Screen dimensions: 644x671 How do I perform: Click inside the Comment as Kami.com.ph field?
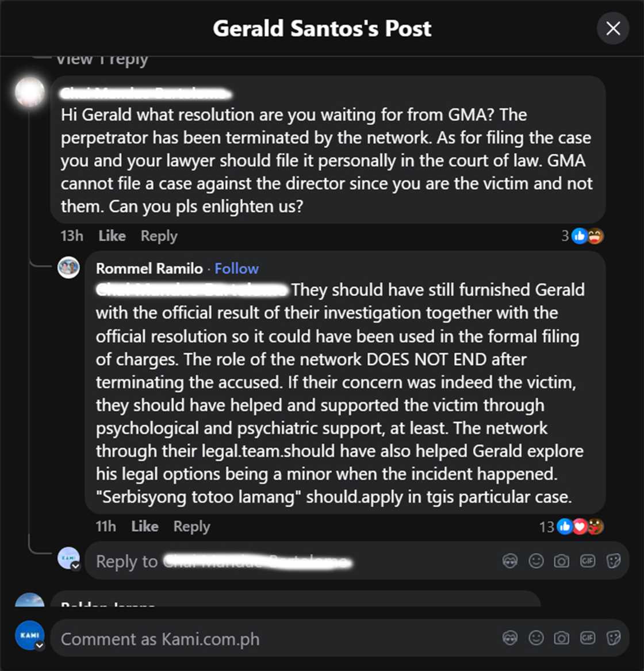click(x=230, y=638)
